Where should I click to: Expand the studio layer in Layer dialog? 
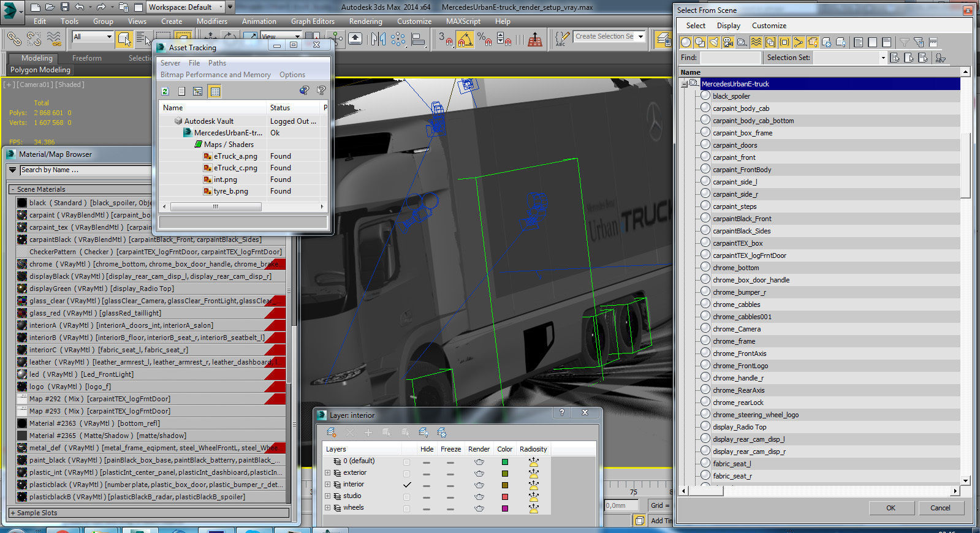[327, 496]
